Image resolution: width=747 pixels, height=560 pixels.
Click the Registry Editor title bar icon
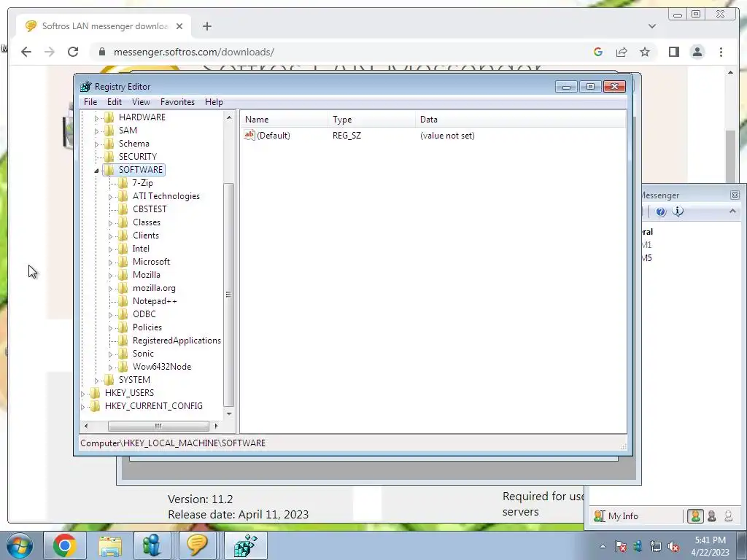click(x=86, y=87)
